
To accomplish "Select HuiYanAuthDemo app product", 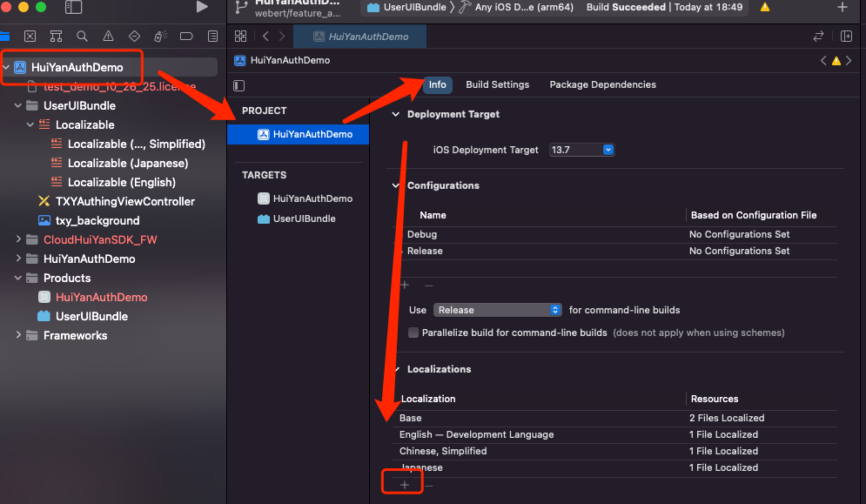I will pos(93,298).
